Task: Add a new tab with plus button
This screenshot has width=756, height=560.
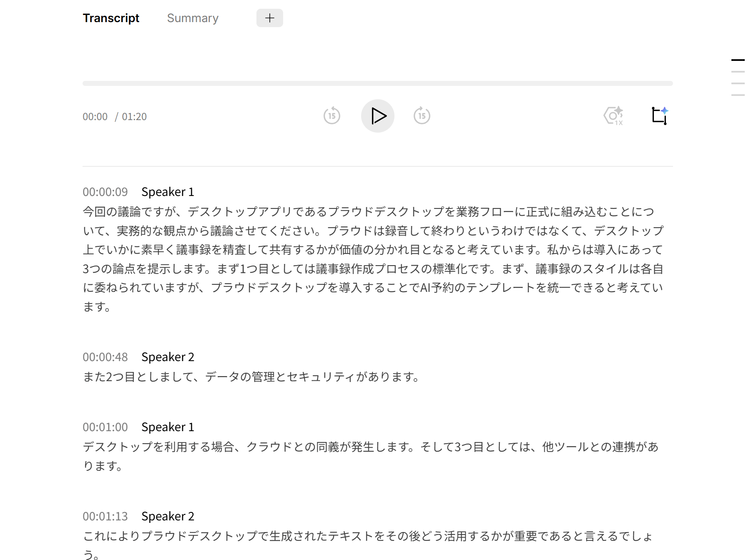Action: point(269,18)
